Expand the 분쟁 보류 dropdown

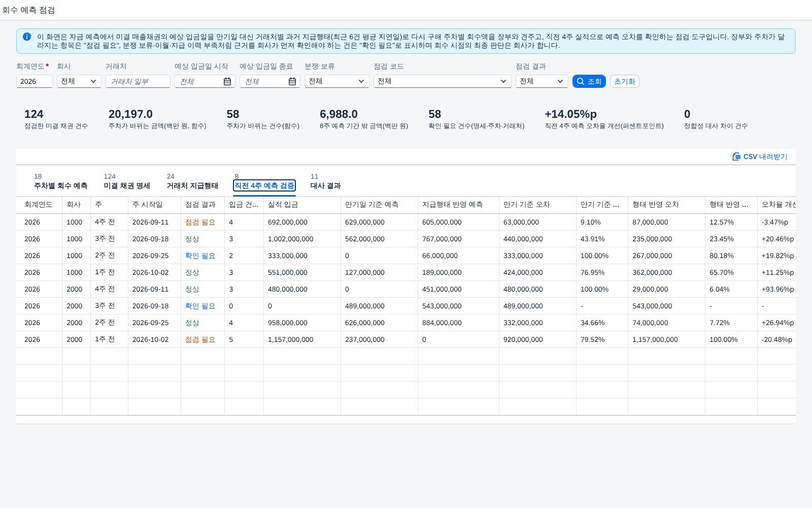(x=337, y=81)
